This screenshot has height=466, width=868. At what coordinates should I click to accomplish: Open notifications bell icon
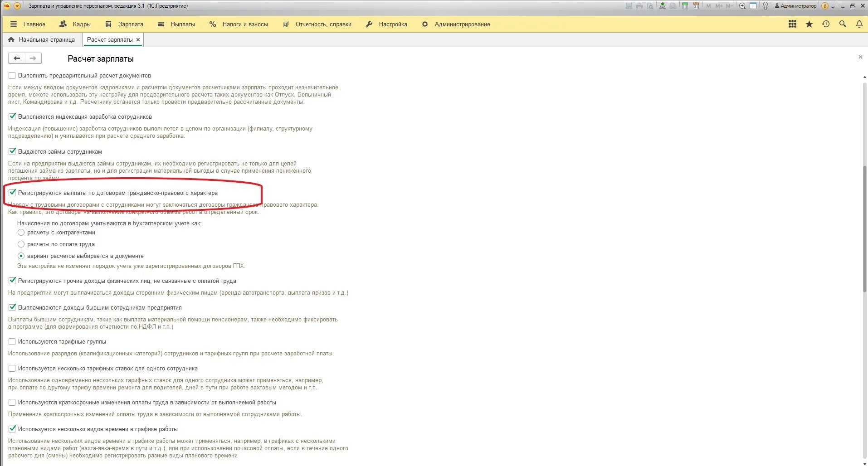(859, 24)
